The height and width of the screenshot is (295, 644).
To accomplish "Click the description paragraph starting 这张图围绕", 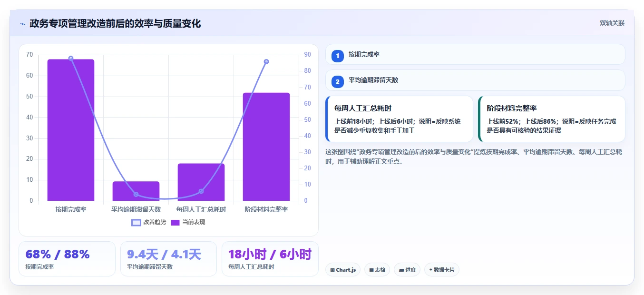I will pos(474,157).
